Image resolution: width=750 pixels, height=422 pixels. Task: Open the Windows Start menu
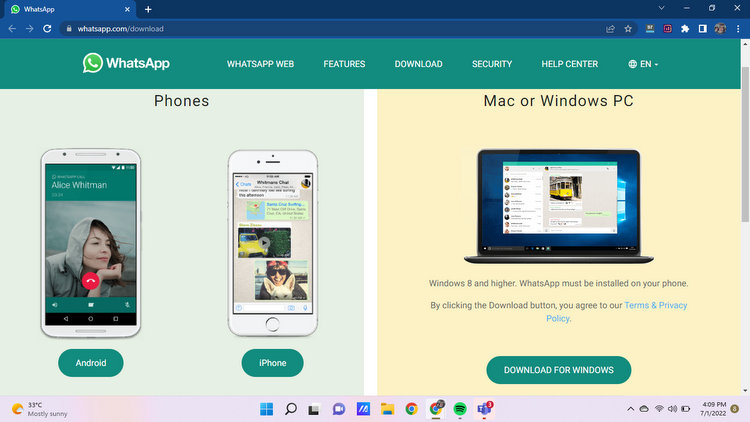coord(266,409)
